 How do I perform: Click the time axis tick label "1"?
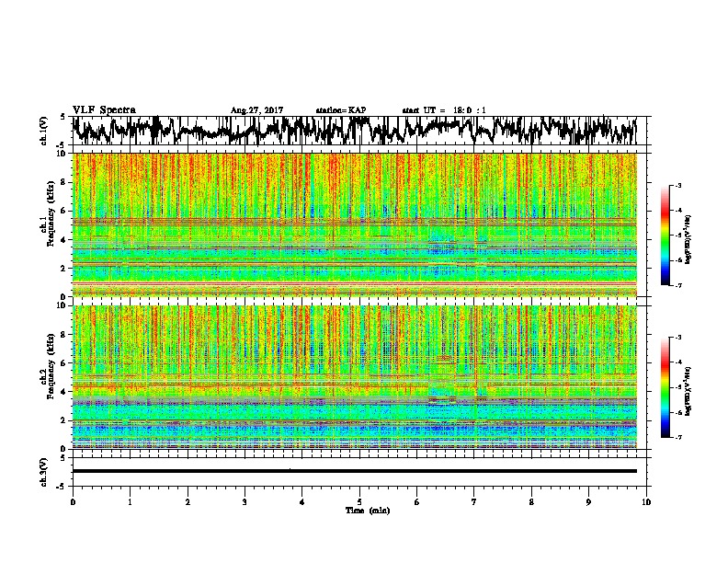[130, 502]
